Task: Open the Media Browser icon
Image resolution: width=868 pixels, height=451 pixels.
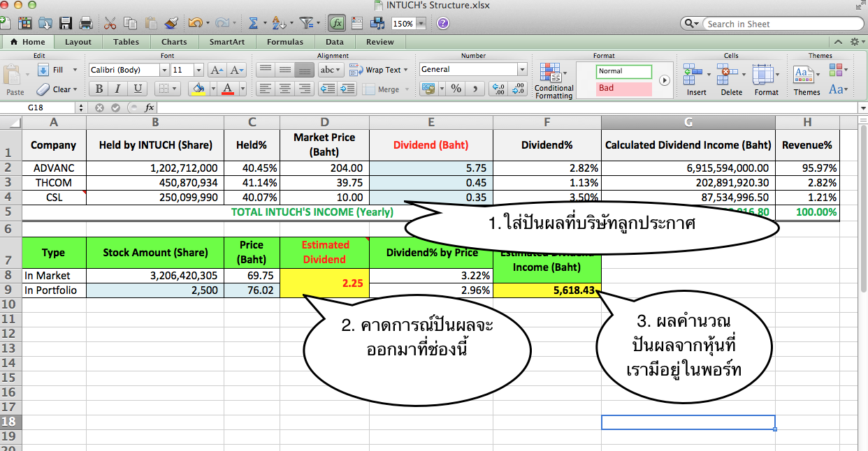Action: pos(377,23)
